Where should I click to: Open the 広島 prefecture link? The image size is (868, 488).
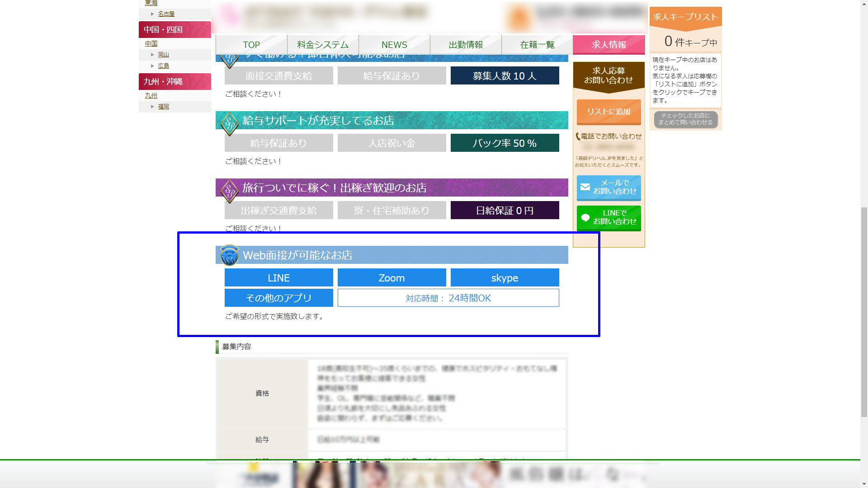click(x=164, y=66)
